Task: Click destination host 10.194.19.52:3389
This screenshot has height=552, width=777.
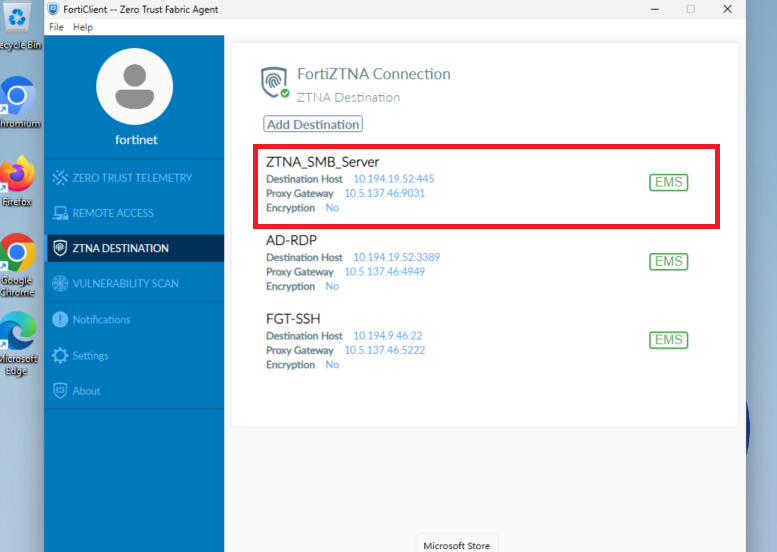Action: [x=396, y=257]
